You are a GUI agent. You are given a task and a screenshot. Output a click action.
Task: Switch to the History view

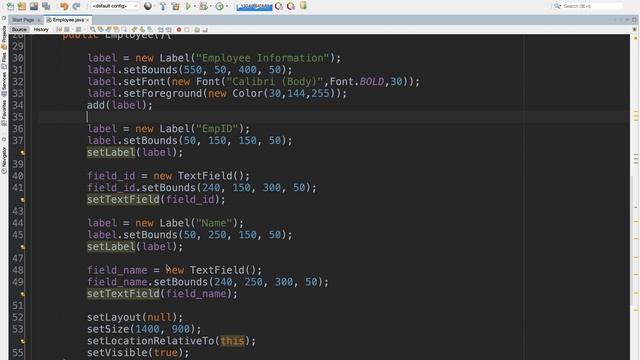pyautogui.click(x=41, y=29)
